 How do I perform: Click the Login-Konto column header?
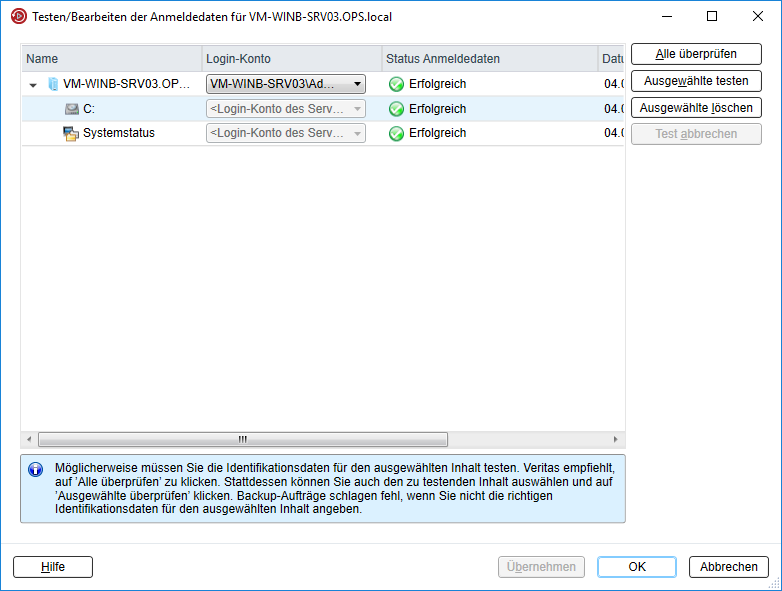[x=290, y=59]
